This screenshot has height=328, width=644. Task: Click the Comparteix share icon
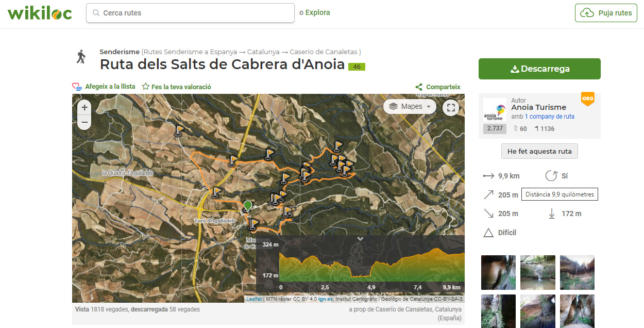tap(419, 87)
